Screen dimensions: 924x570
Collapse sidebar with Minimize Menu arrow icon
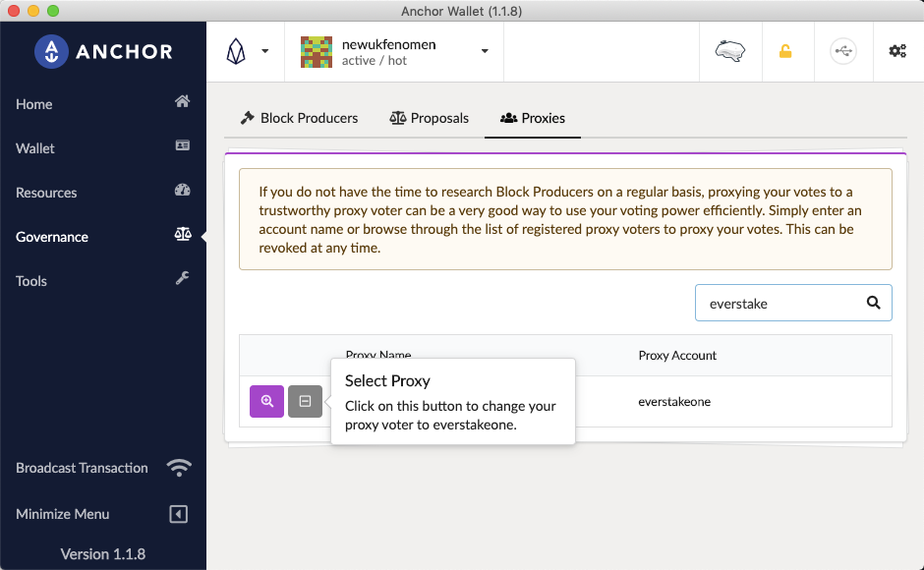tap(179, 514)
